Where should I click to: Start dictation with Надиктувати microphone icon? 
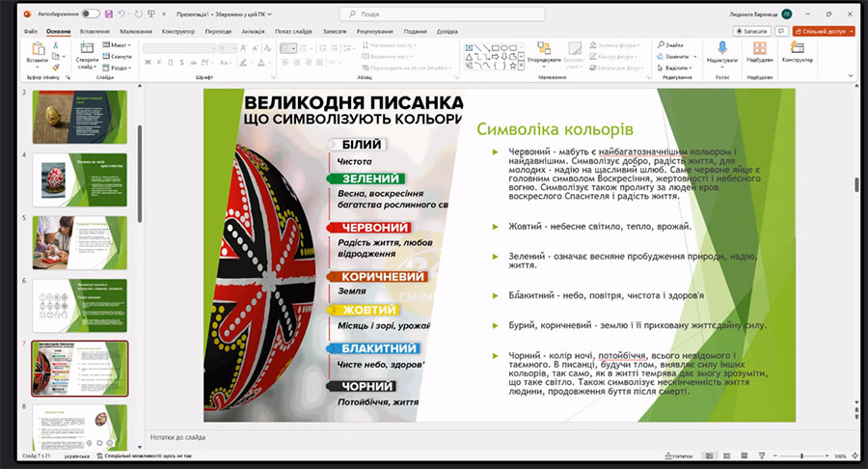pyautogui.click(x=721, y=51)
